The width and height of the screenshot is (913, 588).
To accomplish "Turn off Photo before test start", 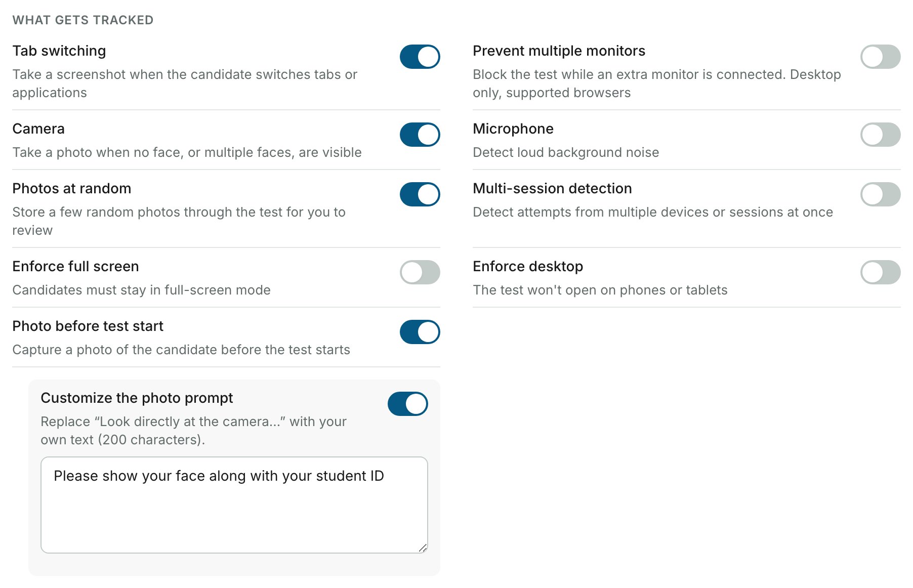I will click(x=420, y=332).
